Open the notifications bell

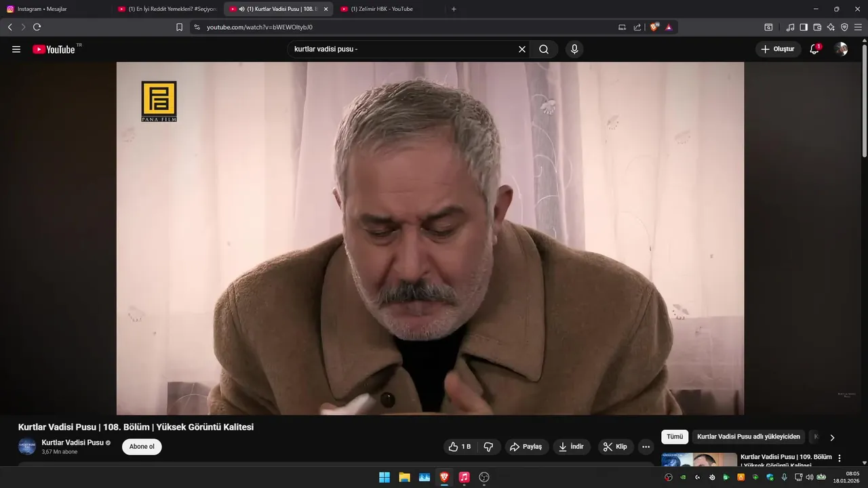tap(814, 49)
